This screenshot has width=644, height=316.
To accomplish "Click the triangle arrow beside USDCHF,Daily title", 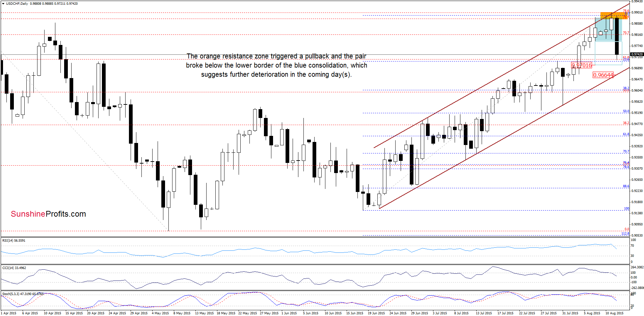I will pos(3,4).
